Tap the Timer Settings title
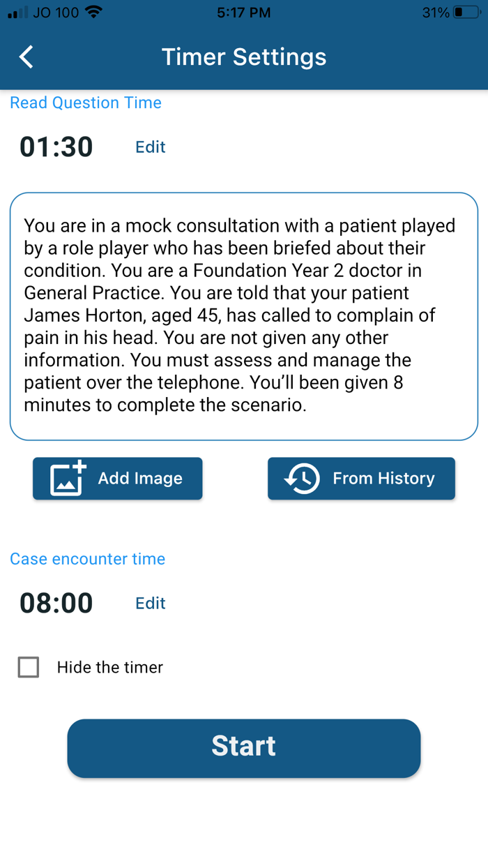The height and width of the screenshot is (868, 488). [243, 57]
